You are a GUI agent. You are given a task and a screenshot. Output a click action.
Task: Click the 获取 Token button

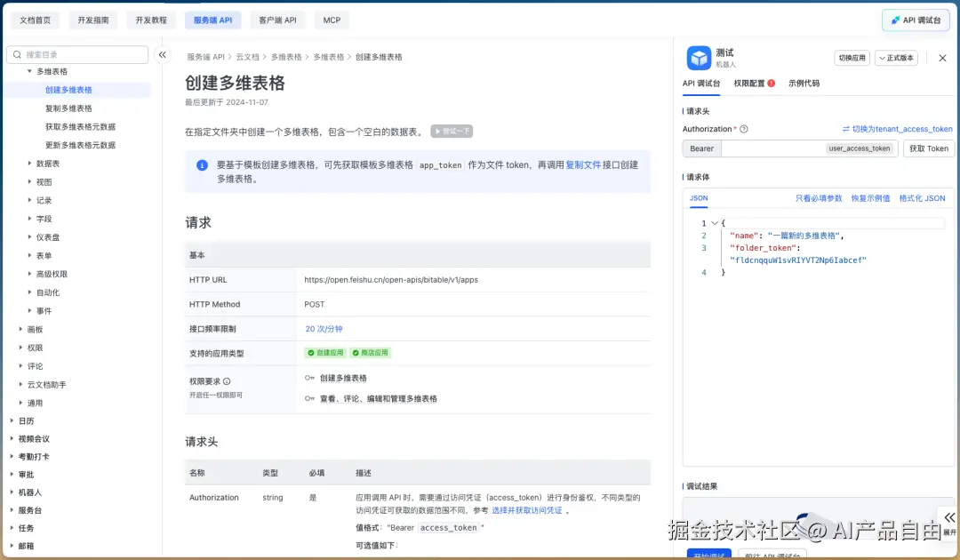click(928, 148)
